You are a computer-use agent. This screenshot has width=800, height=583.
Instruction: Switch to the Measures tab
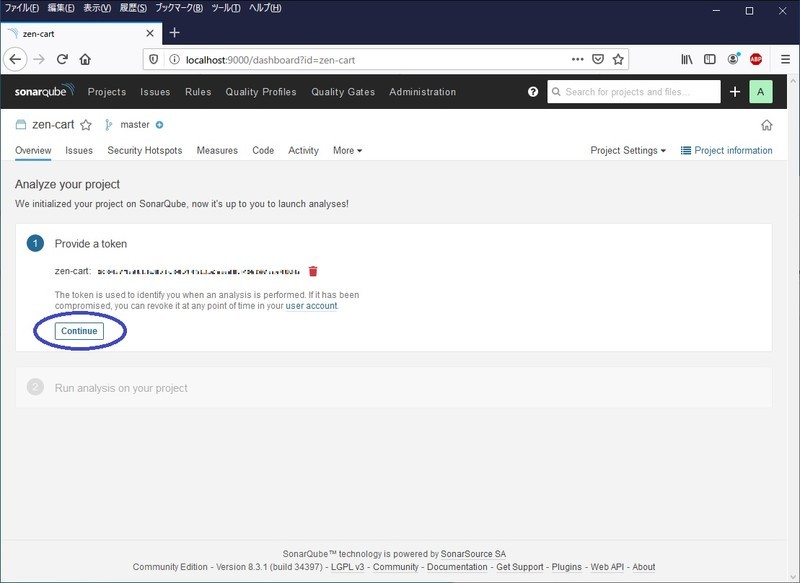217,150
